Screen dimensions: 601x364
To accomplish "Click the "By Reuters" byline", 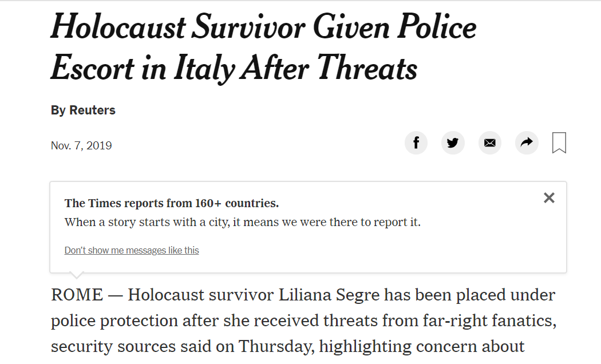I will (x=83, y=110).
